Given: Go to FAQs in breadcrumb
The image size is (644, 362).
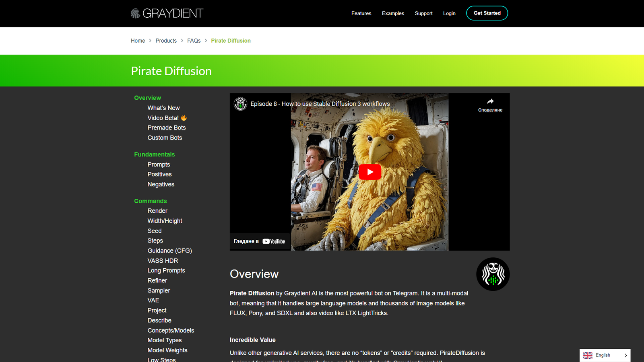Looking at the screenshot, I should pos(194,41).
